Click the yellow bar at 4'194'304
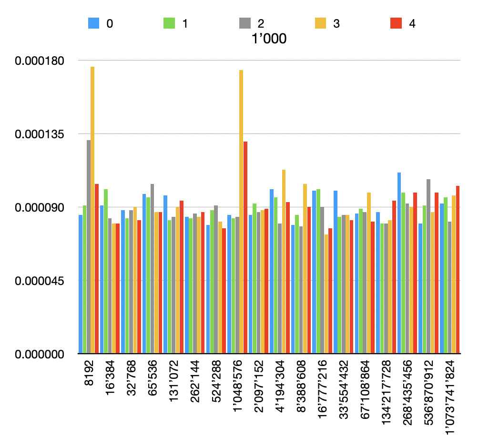 [x=284, y=262]
